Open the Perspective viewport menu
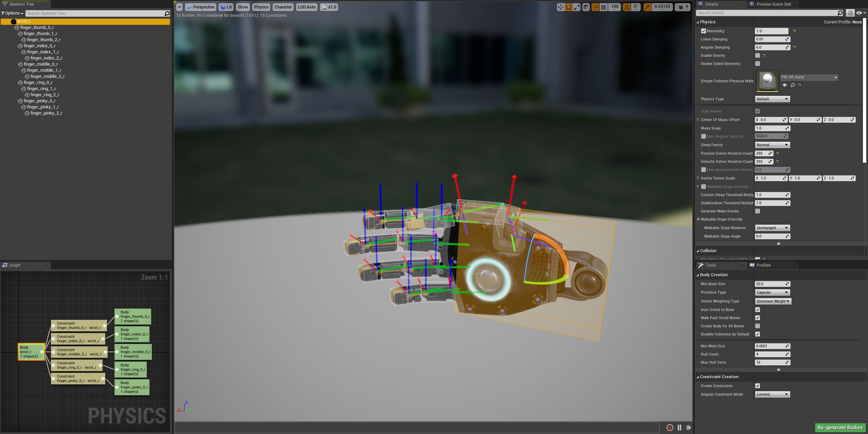Screen dimensions: 868x434 click(x=200, y=7)
